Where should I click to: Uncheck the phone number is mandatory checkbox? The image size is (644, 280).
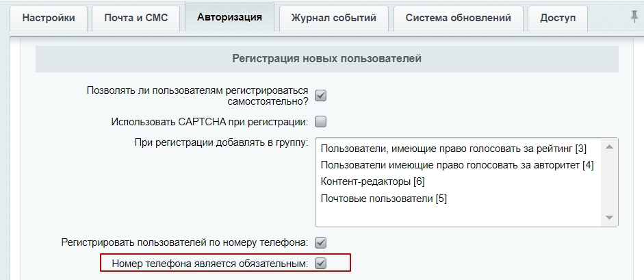point(320,264)
